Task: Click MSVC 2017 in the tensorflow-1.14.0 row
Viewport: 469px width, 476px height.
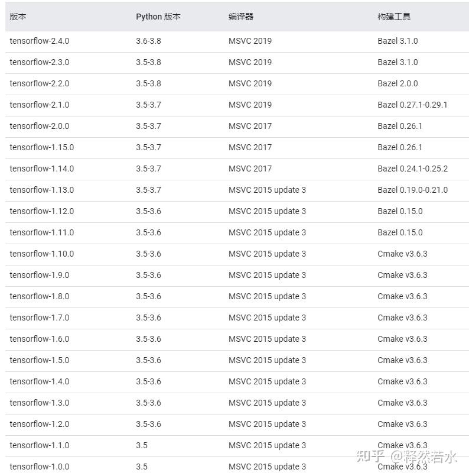Action: pos(250,169)
